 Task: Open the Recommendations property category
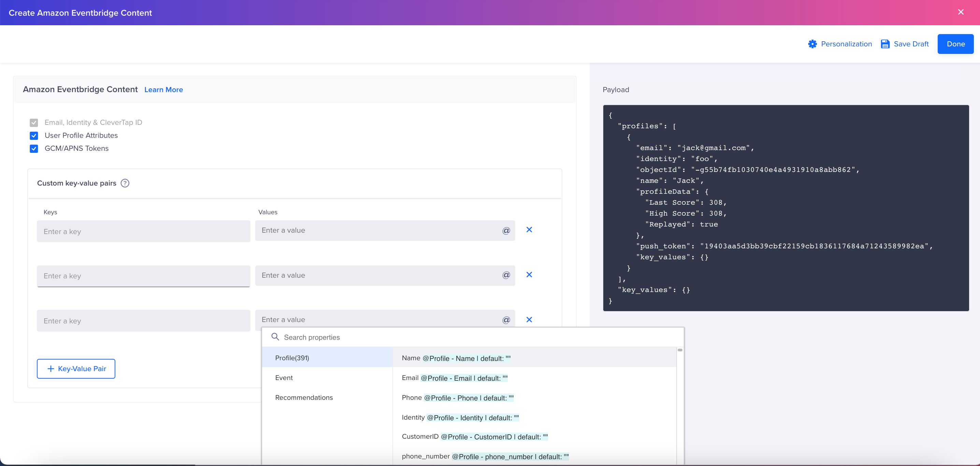click(304, 397)
